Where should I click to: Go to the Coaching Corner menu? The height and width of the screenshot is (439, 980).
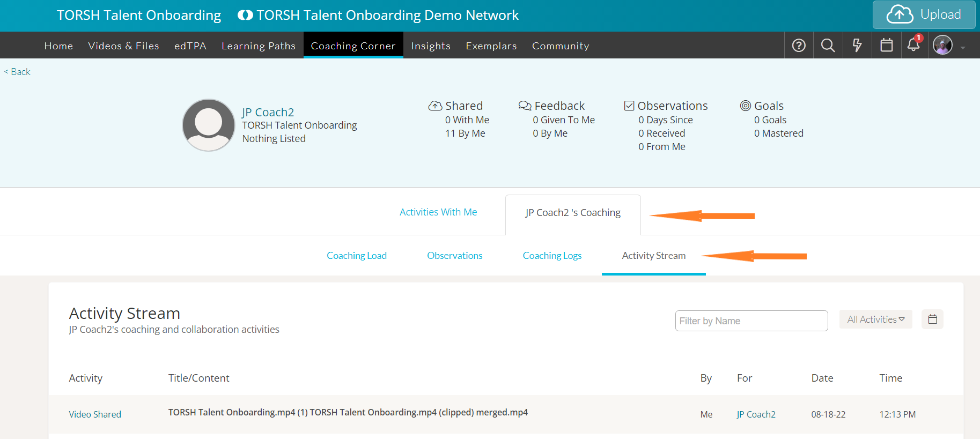pos(353,46)
